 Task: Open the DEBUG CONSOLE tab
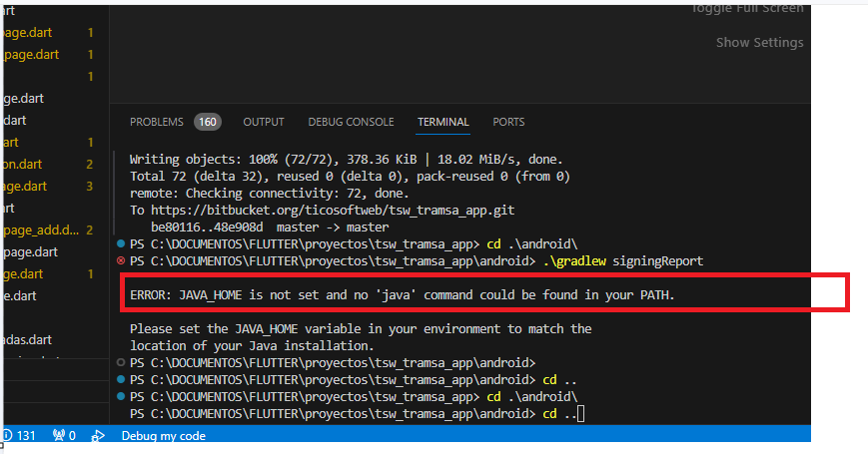coord(351,122)
